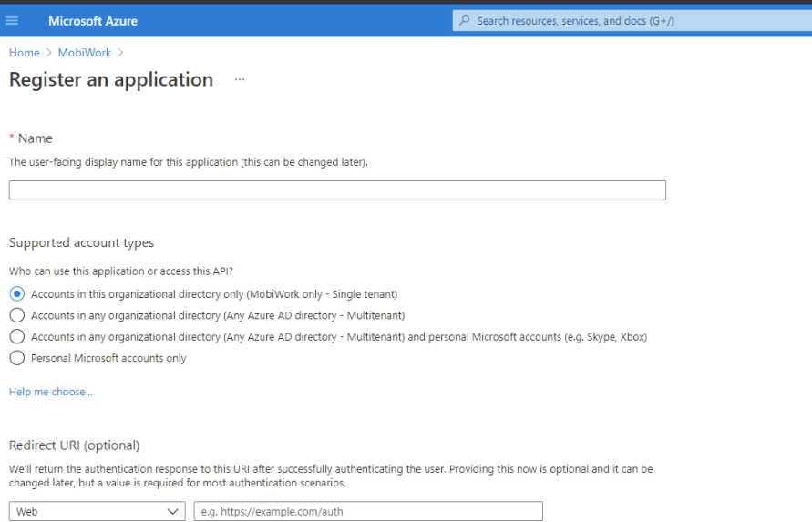
Task: Open the Azure portal hamburger menu
Action: (x=13, y=21)
